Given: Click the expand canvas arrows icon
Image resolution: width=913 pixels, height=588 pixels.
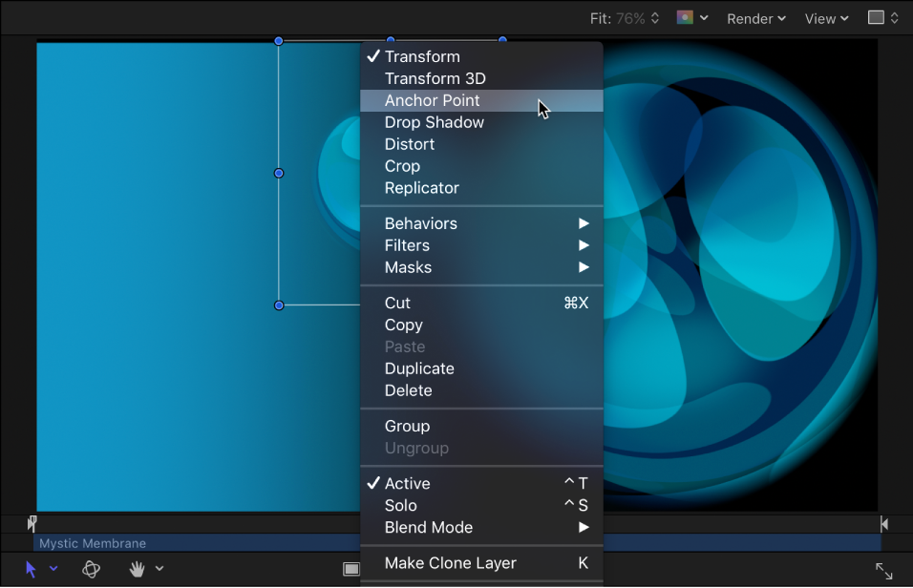Looking at the screenshot, I should [883, 569].
